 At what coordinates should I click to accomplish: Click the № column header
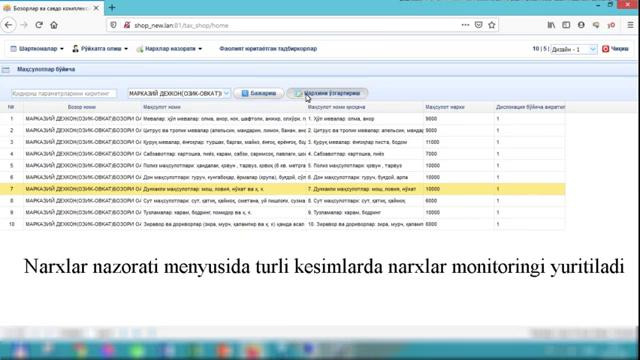(x=11, y=107)
